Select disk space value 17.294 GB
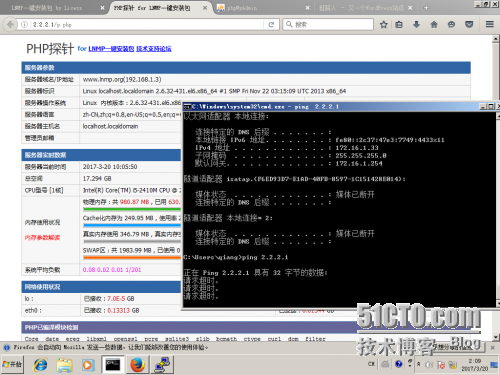Viewport: 500px width, 375px height. tap(97, 178)
